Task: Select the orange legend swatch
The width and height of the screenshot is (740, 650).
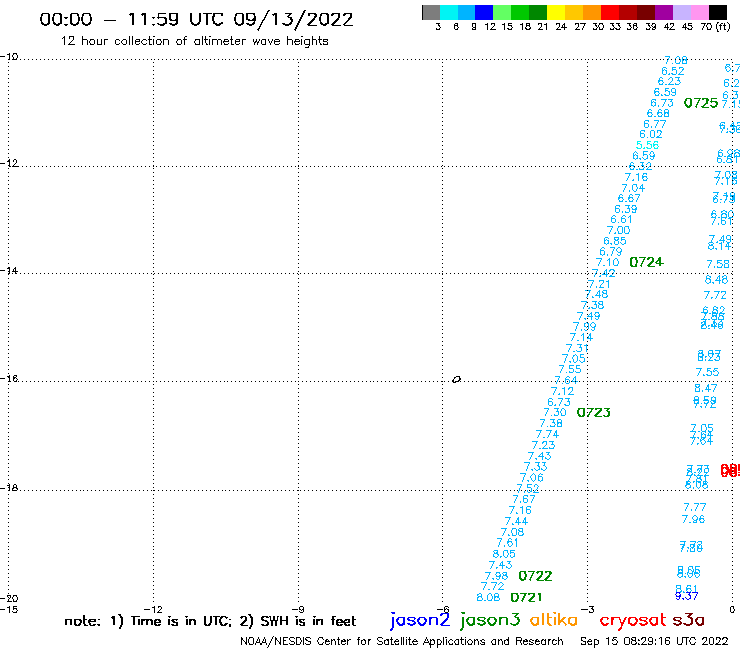Action: 592,12
